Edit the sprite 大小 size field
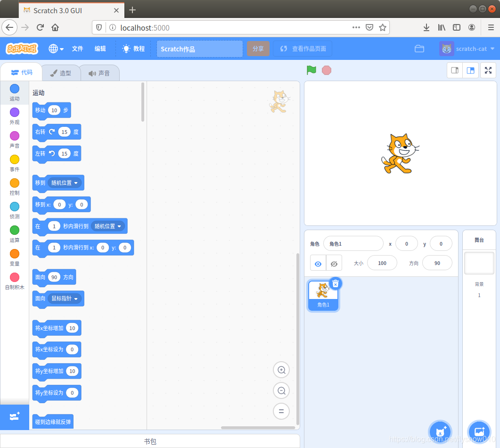The image size is (500, 448). 382,263
